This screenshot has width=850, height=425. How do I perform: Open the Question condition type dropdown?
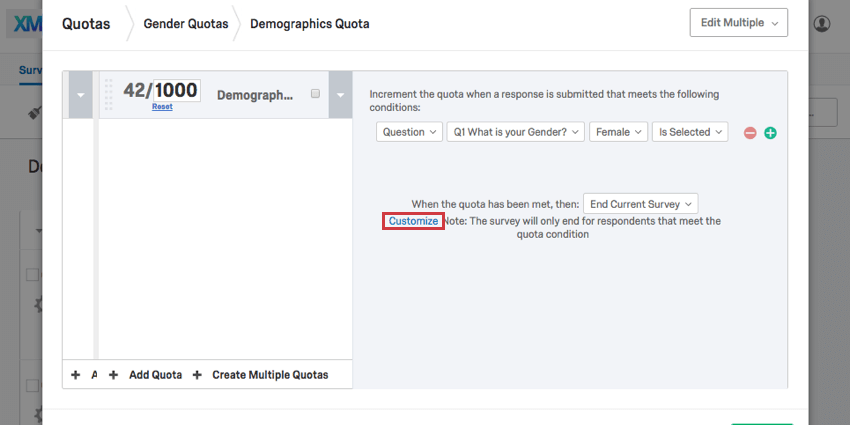click(410, 132)
